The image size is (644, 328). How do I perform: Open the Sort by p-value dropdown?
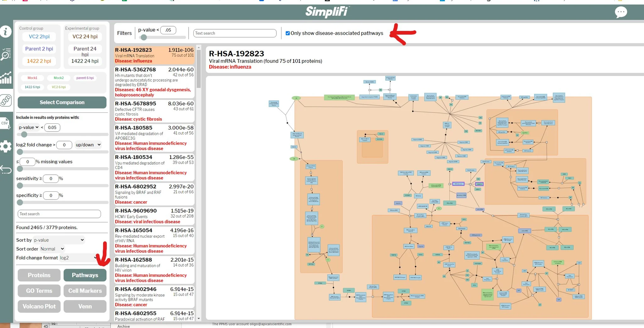(59, 240)
